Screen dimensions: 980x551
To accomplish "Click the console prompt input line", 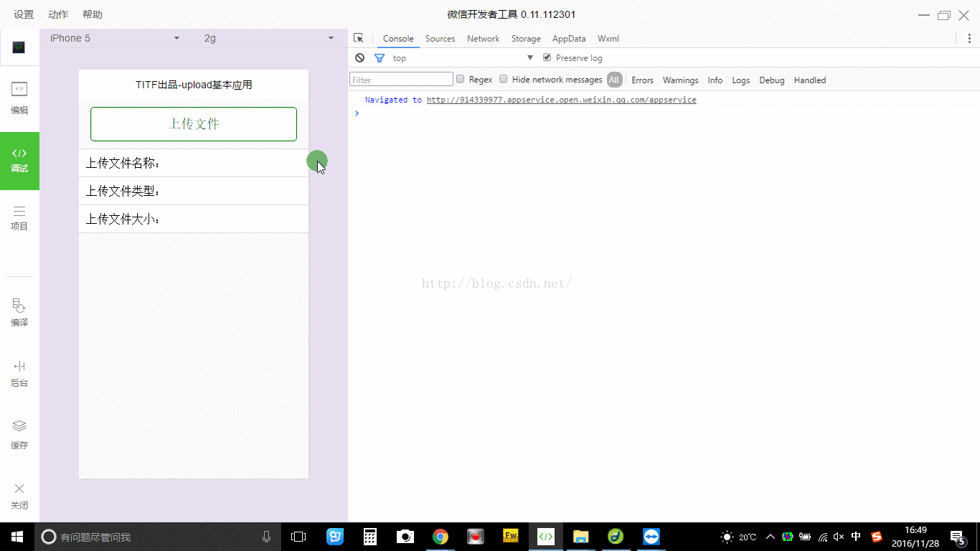I will tap(664, 113).
